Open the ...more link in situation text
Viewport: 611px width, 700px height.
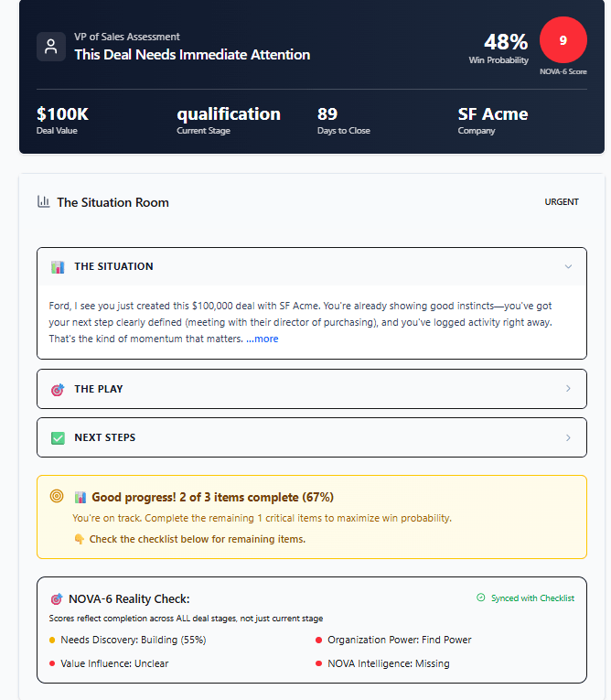pos(262,339)
